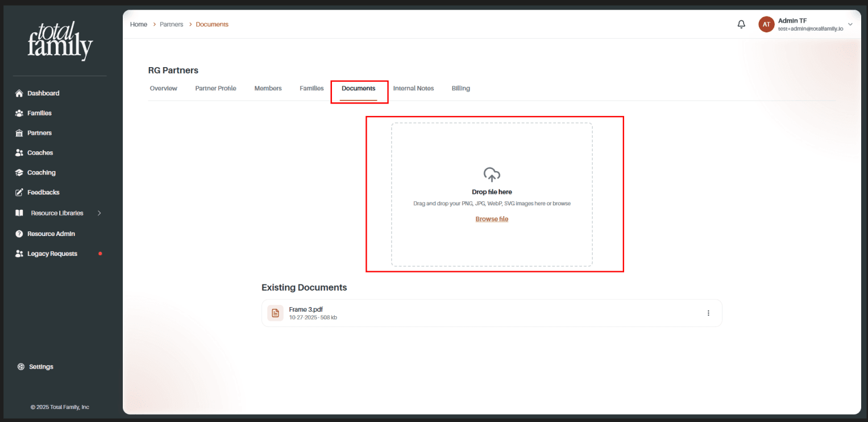
Task: Click the Total Family logo
Action: [60, 41]
